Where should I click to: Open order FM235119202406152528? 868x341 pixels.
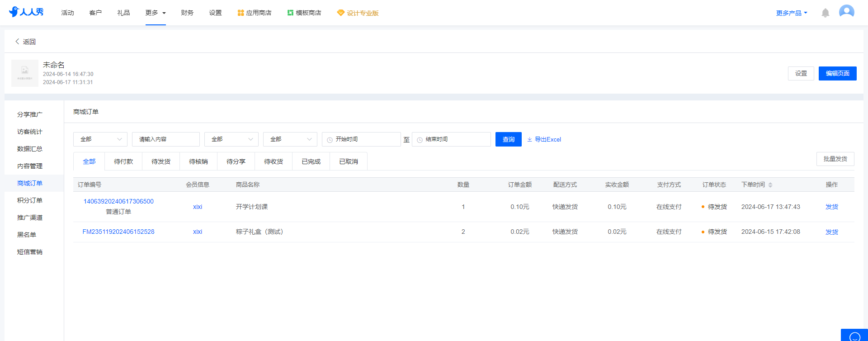pos(118,232)
